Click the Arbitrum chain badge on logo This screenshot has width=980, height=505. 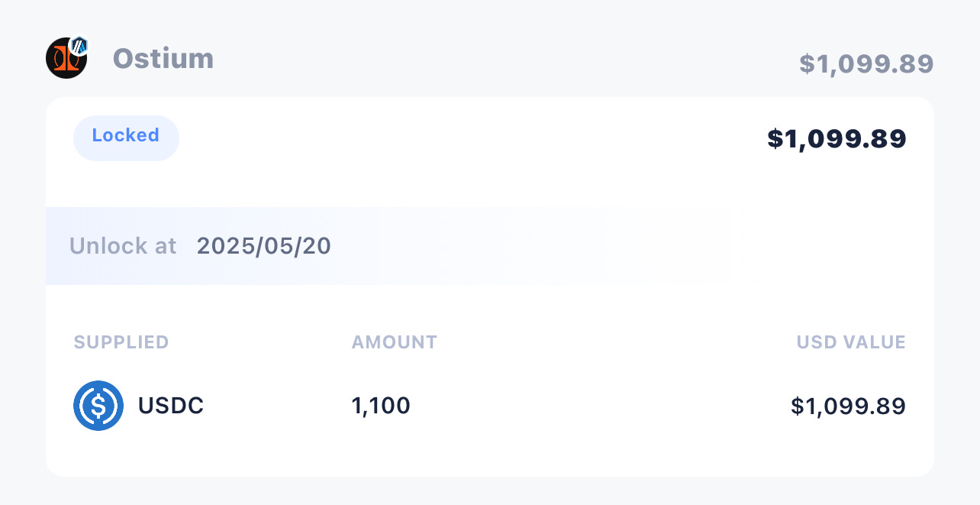click(78, 45)
